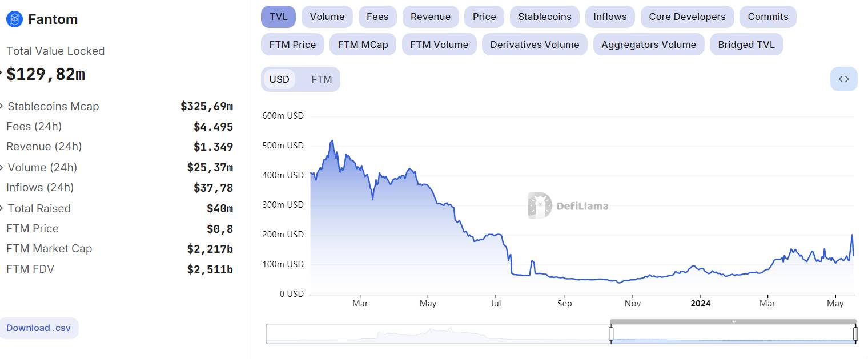This screenshot has width=868, height=359.
Task: Click the FTM FDV value $2,511b
Action: pos(210,269)
